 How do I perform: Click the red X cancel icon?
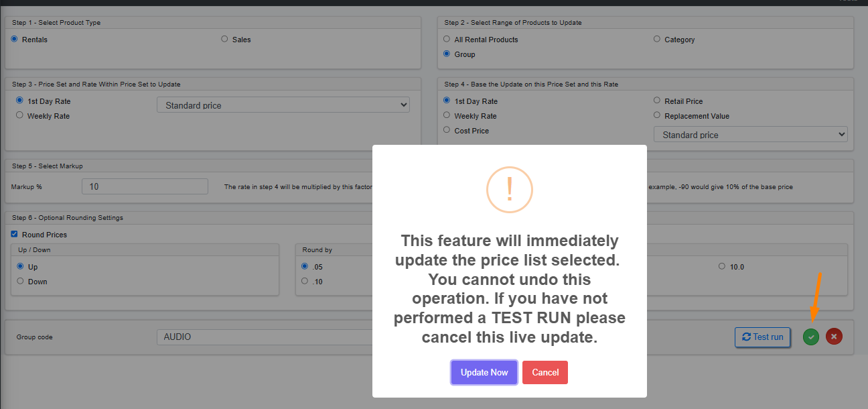[834, 337]
